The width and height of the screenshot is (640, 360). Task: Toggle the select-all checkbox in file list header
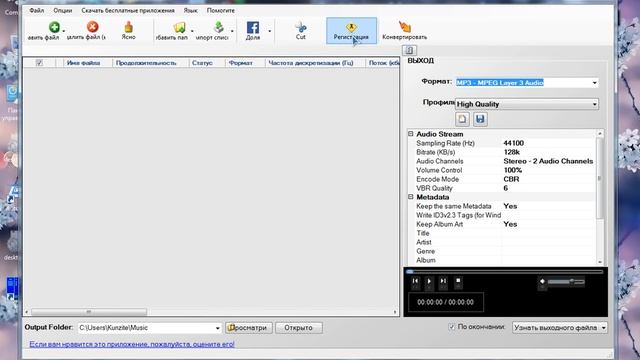tap(39, 62)
